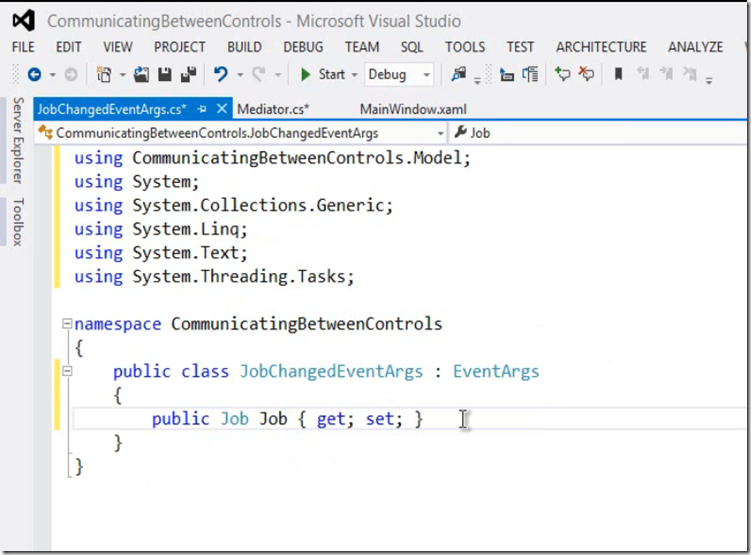This screenshot has height=555, width=751.
Task: Open the TEAM menu
Action: click(x=362, y=47)
